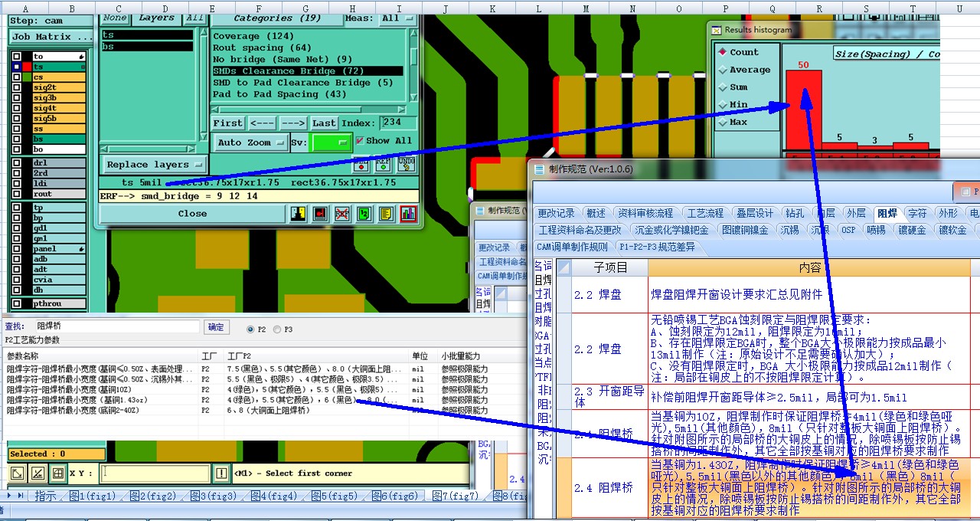980x521 pixels.
Task: Click the results histogram chart icon
Action: (408, 214)
